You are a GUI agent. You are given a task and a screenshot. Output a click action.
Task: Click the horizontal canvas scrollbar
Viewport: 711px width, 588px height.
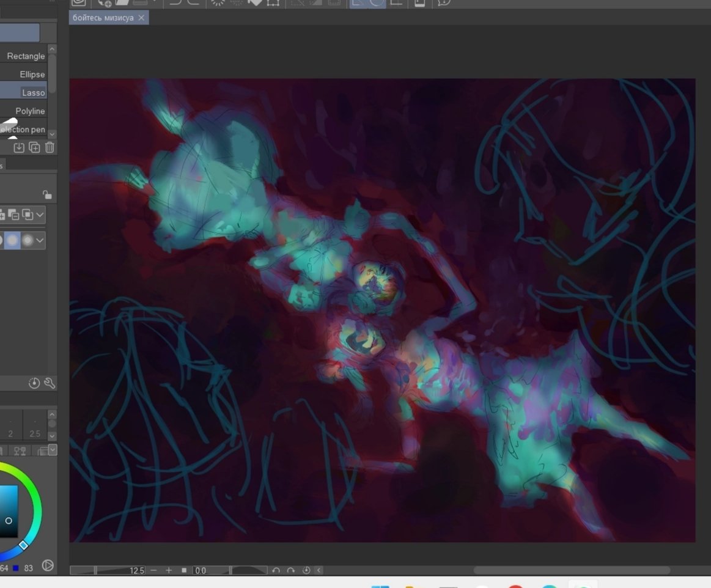pos(572,570)
